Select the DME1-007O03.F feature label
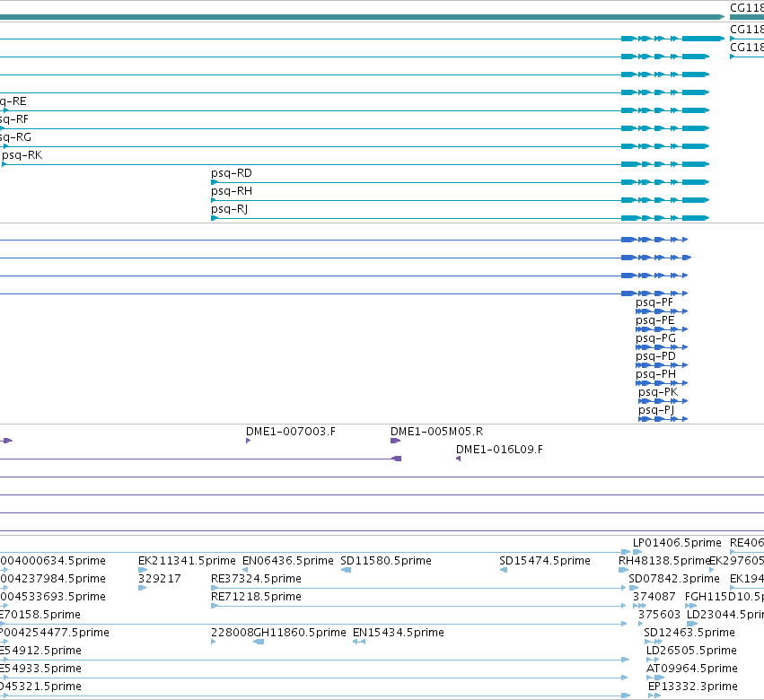The image size is (764, 700). coord(290,432)
